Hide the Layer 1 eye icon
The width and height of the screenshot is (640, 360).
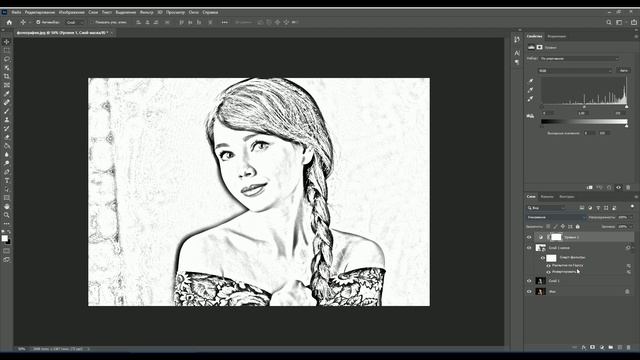pyautogui.click(x=529, y=281)
